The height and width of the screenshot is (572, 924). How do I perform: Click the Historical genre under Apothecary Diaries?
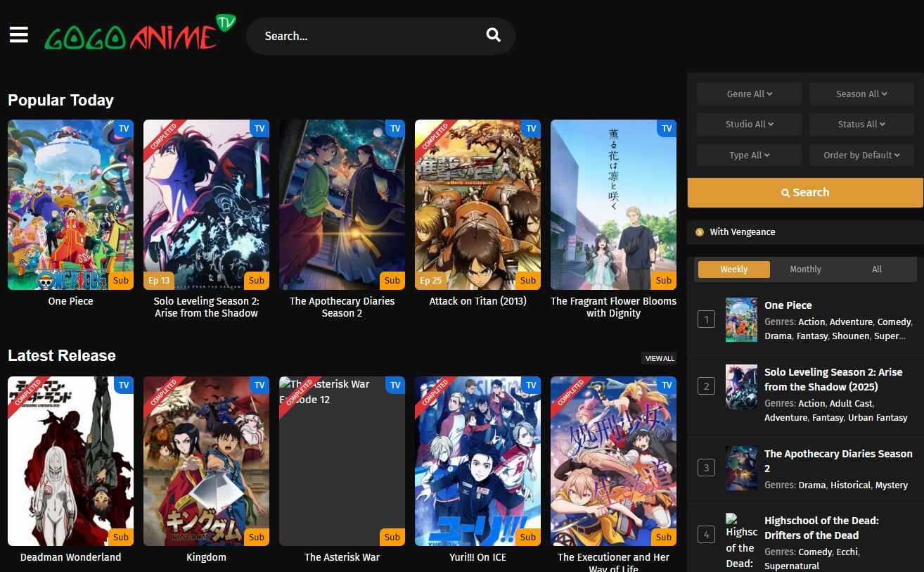[x=852, y=485]
